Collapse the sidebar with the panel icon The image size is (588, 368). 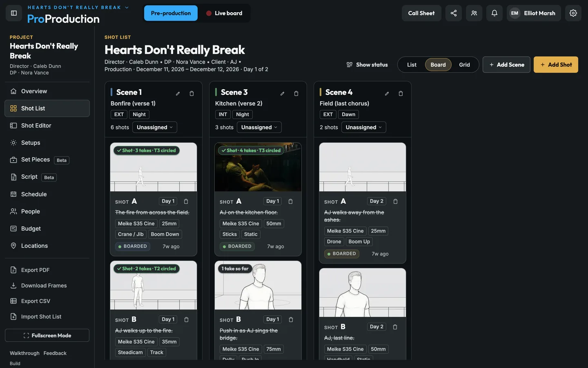(14, 13)
